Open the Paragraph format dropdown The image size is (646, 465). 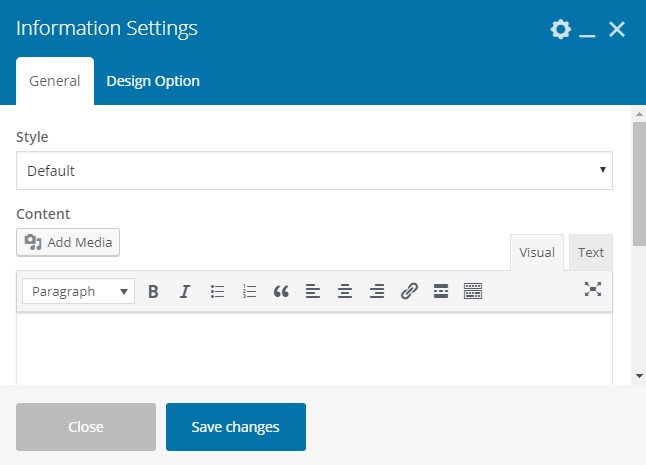click(x=78, y=291)
